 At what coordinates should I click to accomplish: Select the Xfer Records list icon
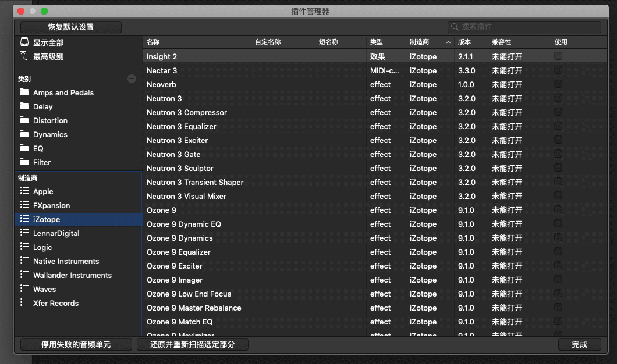[x=24, y=303]
